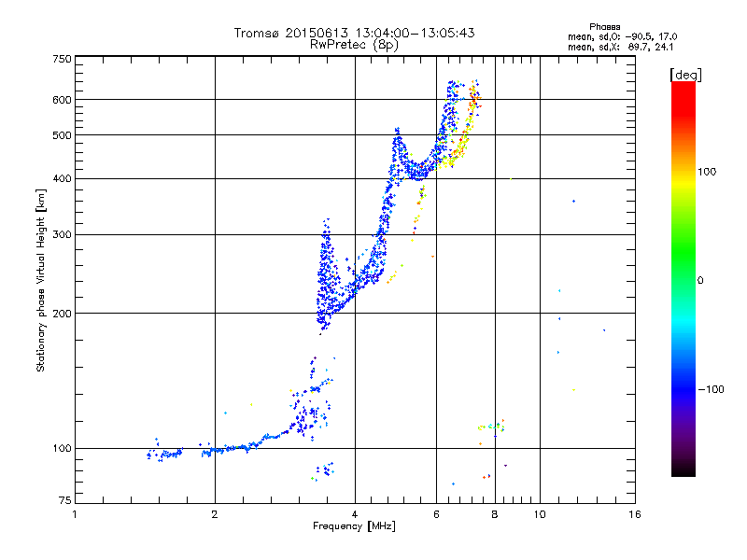747x560 pixels.
Task: Select the 'RwPretec (8p)' subtitle
Action: 354,45
